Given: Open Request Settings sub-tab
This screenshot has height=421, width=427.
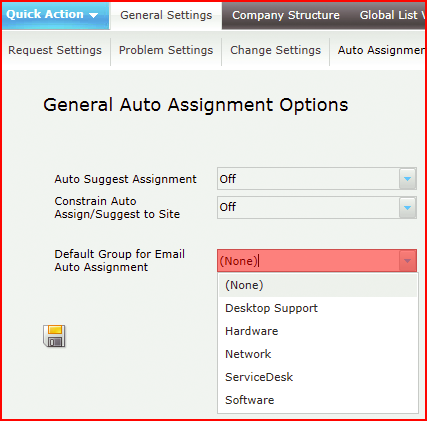Looking at the screenshot, I should click(x=55, y=50).
